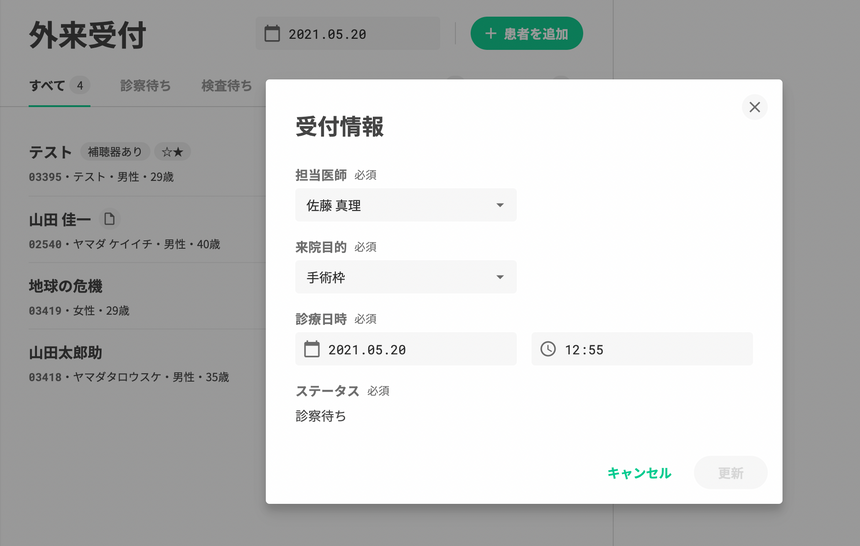Select patient 地球の危機 in the list
The image size is (860, 546).
[x=66, y=286]
